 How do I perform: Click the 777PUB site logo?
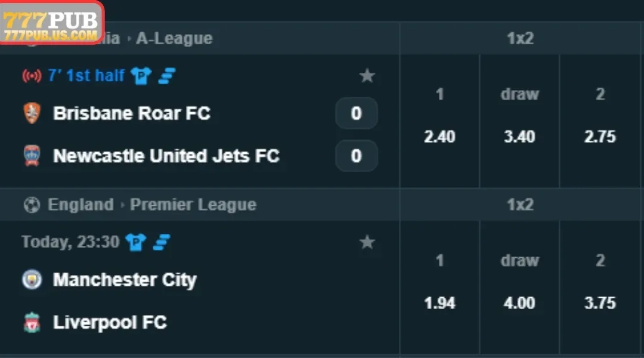click(x=51, y=20)
